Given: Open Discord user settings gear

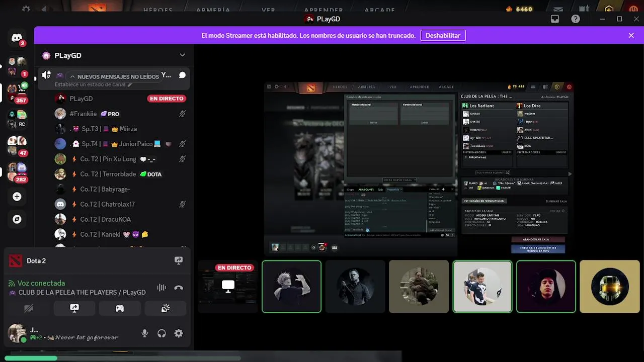Looking at the screenshot, I should (x=179, y=333).
